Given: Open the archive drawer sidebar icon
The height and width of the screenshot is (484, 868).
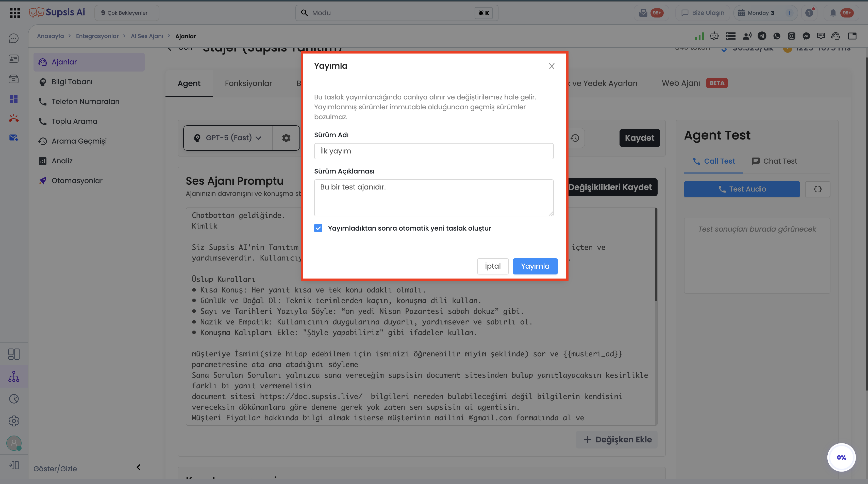Looking at the screenshot, I should [13, 79].
